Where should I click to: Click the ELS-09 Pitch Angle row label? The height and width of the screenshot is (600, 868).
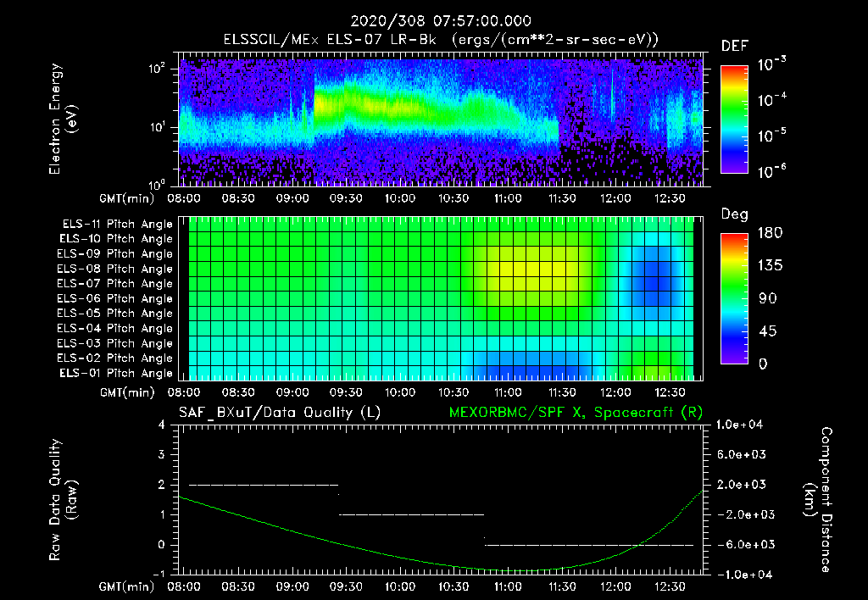[x=114, y=254]
